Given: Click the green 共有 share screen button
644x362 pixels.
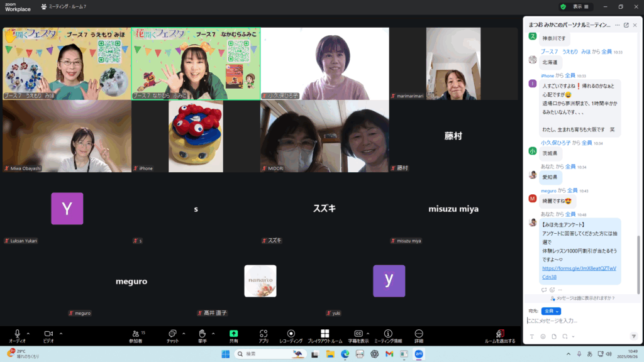Looking at the screenshot, I should (233, 335).
